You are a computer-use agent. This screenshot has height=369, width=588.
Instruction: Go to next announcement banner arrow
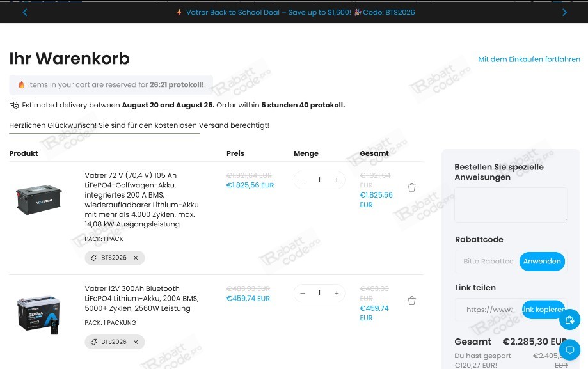[x=564, y=12]
